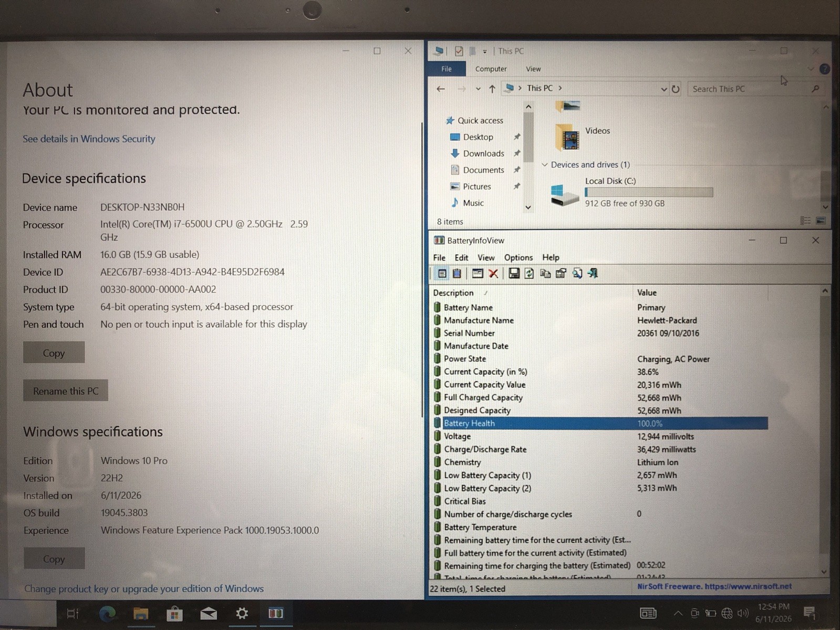The image size is (840, 630).
Task: Go back in File Explorer
Action: click(441, 89)
